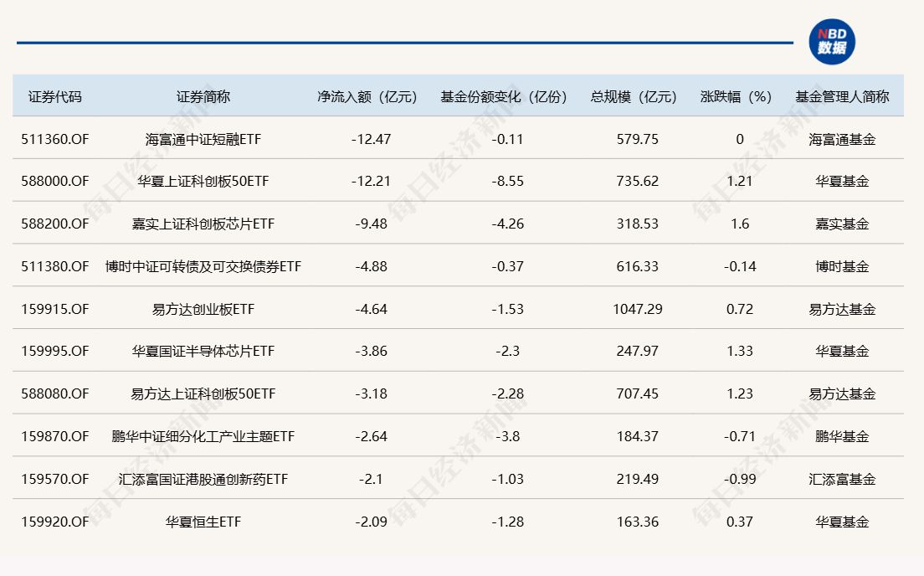Viewport: 924px width, 576px height.
Task: Select the 总规模（亿元）column header
Action: [x=634, y=96]
